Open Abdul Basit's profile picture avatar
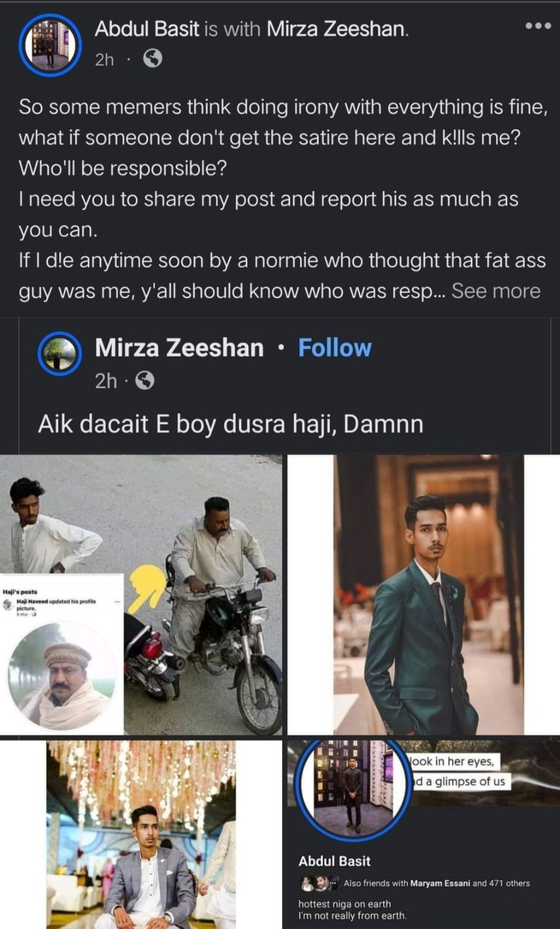This screenshot has width=560, height=929. pos(50,45)
